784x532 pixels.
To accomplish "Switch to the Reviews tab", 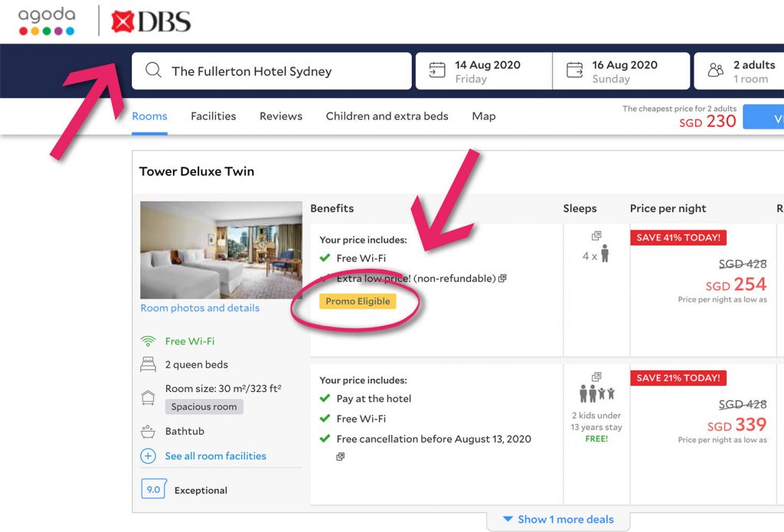I will coord(280,116).
